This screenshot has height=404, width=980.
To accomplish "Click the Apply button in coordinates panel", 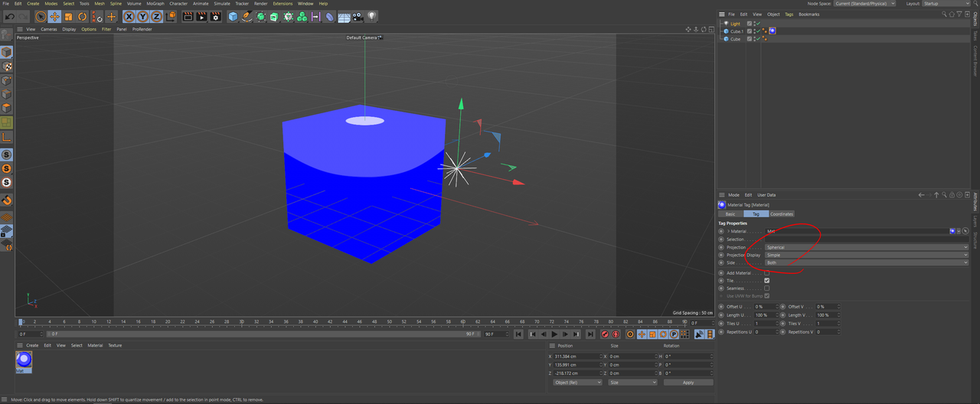I will 688,382.
